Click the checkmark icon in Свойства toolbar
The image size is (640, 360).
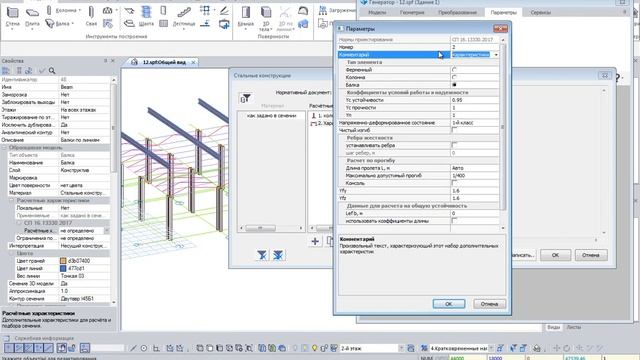pyautogui.click(x=42, y=71)
